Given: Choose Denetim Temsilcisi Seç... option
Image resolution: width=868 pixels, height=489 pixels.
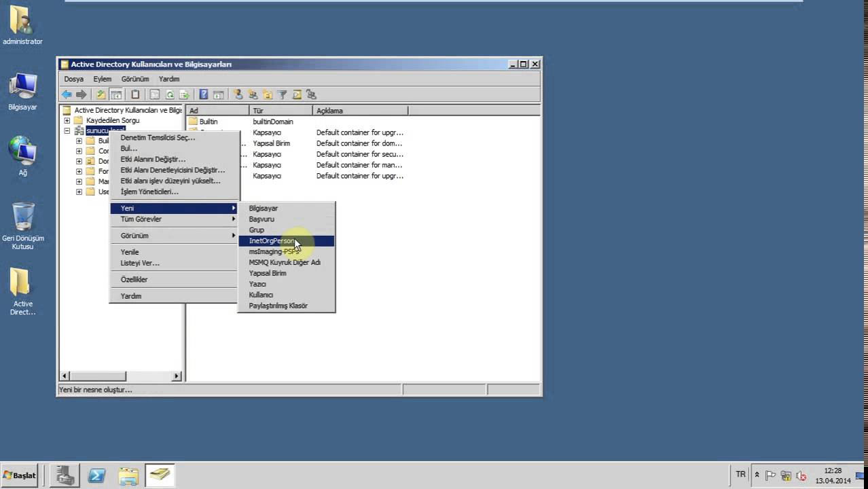Looking at the screenshot, I should pyautogui.click(x=175, y=137).
